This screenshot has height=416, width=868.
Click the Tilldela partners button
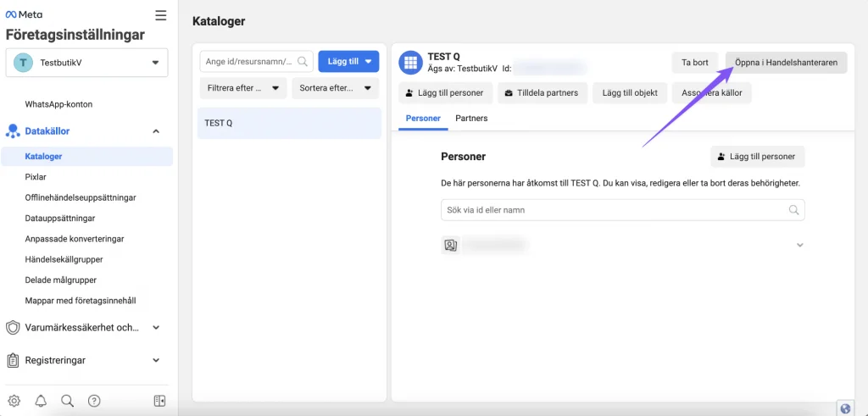[542, 93]
